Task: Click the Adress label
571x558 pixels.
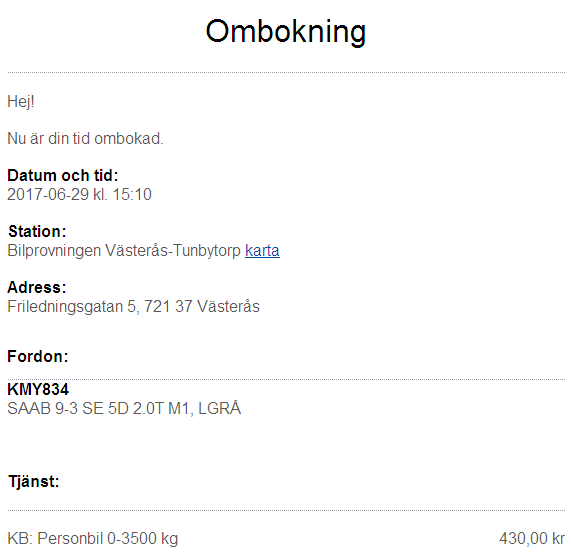Action: [37, 287]
